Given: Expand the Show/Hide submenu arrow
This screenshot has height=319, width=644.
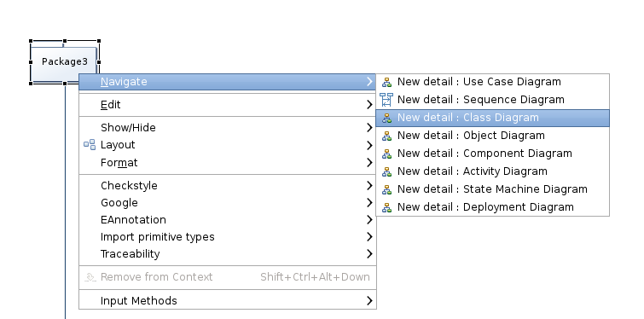Looking at the screenshot, I should 369,128.
